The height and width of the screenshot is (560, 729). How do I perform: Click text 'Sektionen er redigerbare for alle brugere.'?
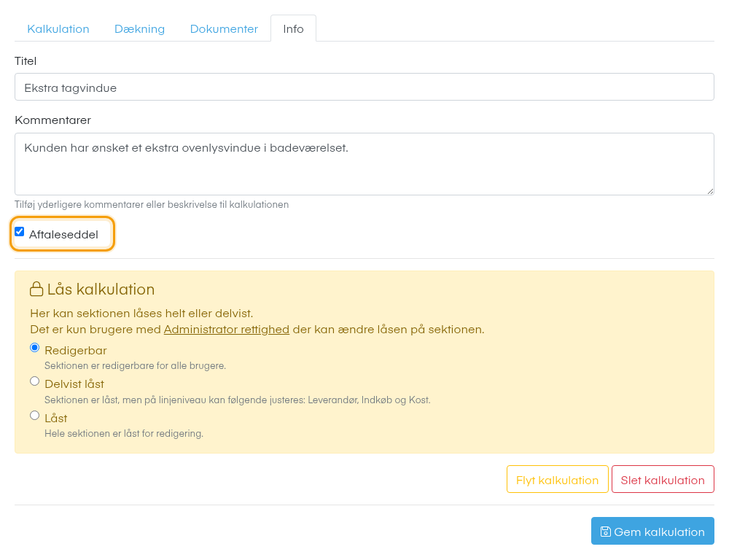click(136, 365)
